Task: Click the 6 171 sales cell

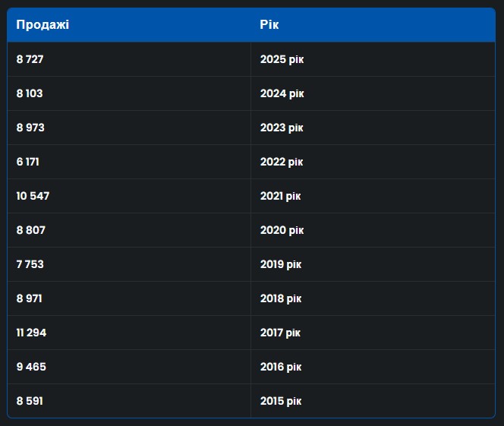Action: (27, 162)
